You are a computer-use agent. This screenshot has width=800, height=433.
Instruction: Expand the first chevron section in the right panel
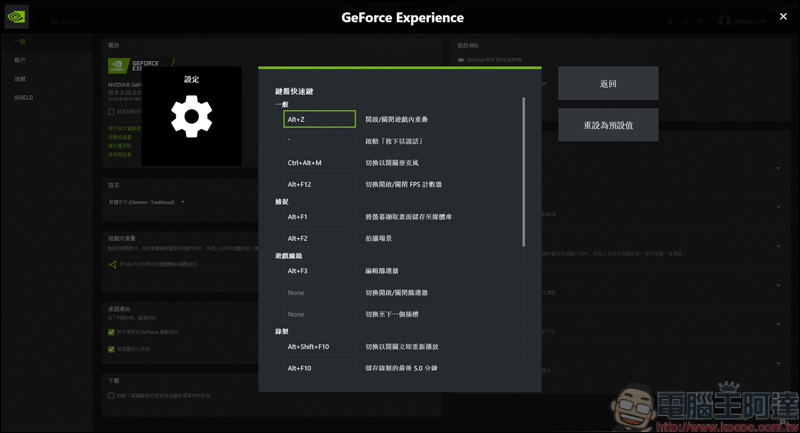(779, 168)
